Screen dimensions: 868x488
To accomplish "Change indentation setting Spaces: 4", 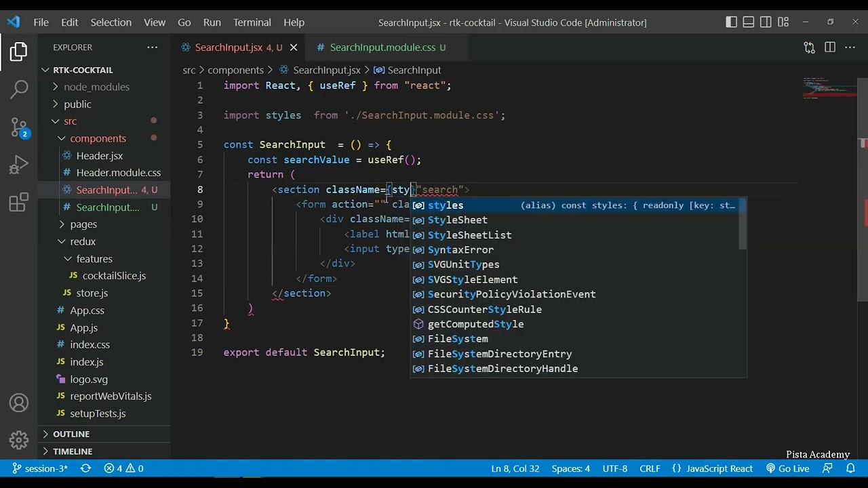I will tap(570, 468).
